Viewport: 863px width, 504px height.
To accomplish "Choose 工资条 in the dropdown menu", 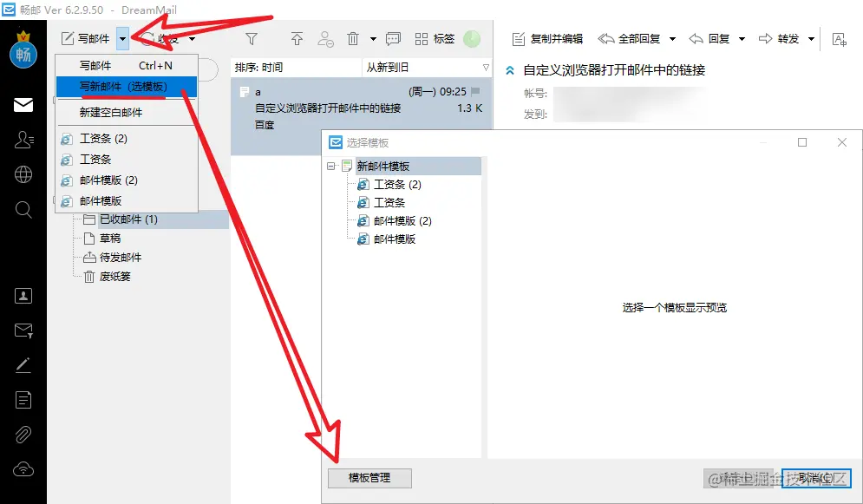I will pyautogui.click(x=127, y=159).
